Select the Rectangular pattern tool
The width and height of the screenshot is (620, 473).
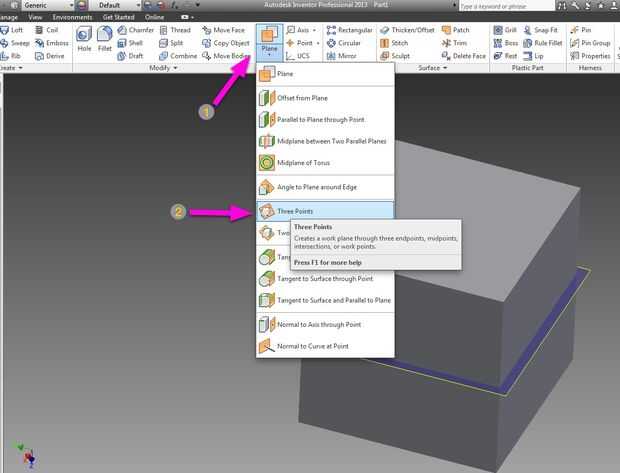click(x=350, y=30)
